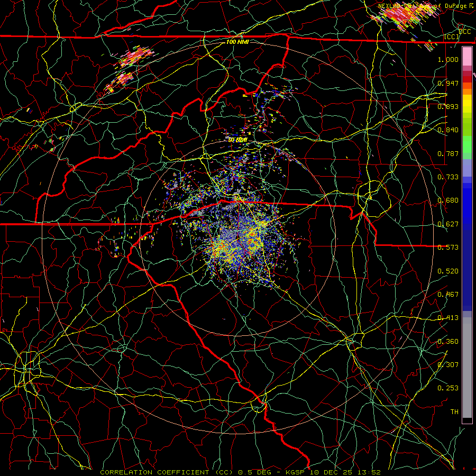Click the 100 NMI range ring label
This screenshot has width=476, height=476.
237,42
